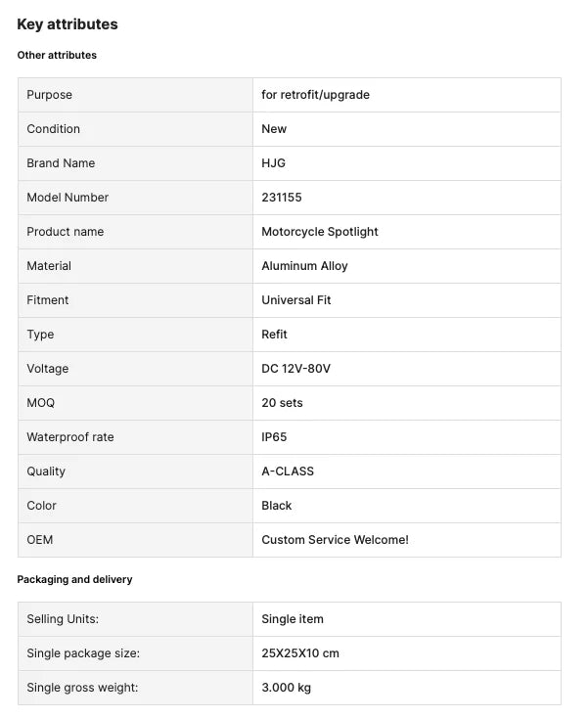
Task: Click the Motorcycle Spotlight product name
Action: coord(320,232)
